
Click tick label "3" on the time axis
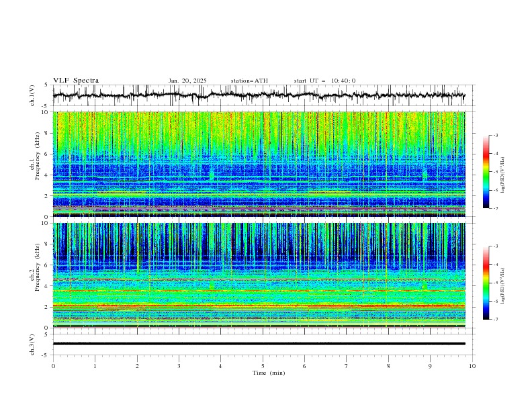pyautogui.click(x=179, y=366)
